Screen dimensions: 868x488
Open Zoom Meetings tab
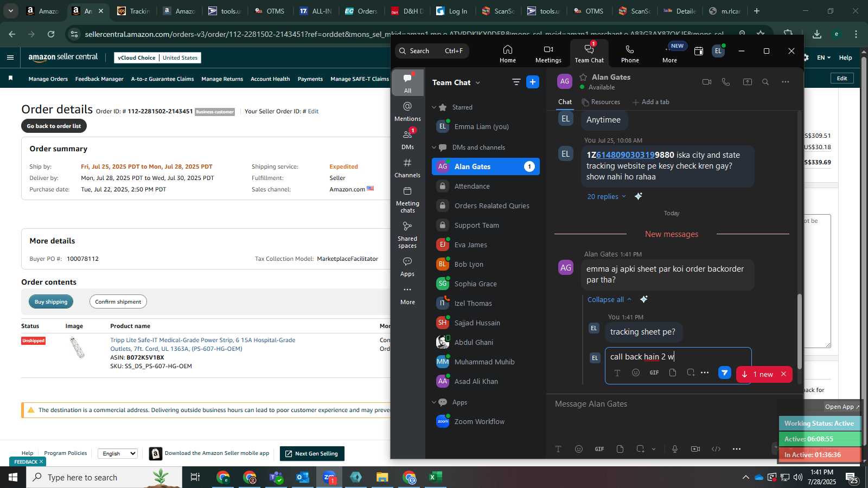click(548, 54)
